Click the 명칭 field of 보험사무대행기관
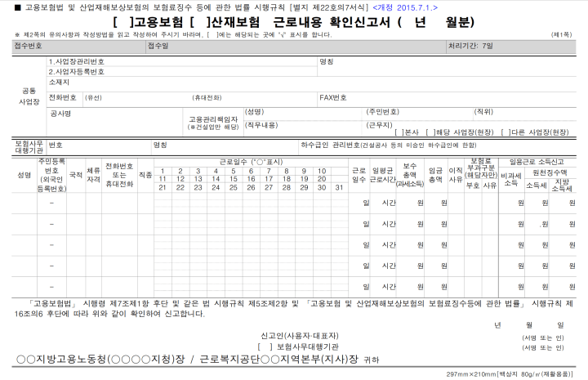Viewport: 588px width, 380px height. [225, 146]
